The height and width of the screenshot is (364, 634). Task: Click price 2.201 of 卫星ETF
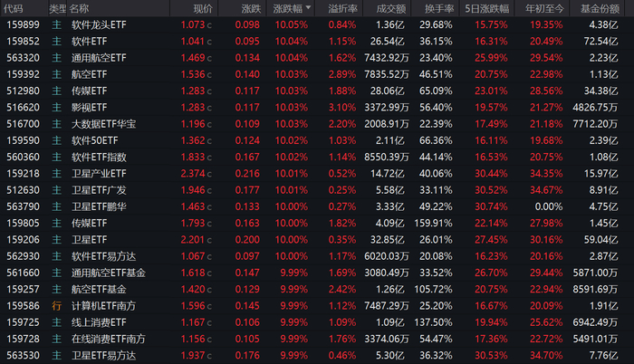193,240
